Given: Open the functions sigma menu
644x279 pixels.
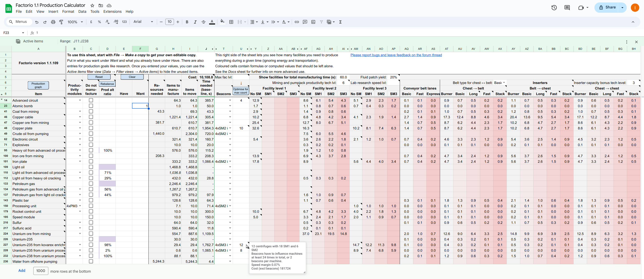Looking at the screenshot, I should (341, 22).
